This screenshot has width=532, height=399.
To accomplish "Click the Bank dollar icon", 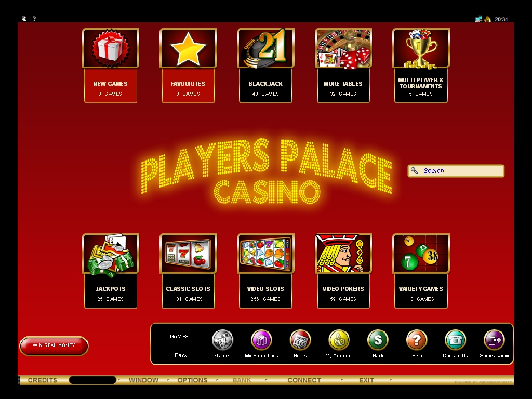I will tap(378, 340).
